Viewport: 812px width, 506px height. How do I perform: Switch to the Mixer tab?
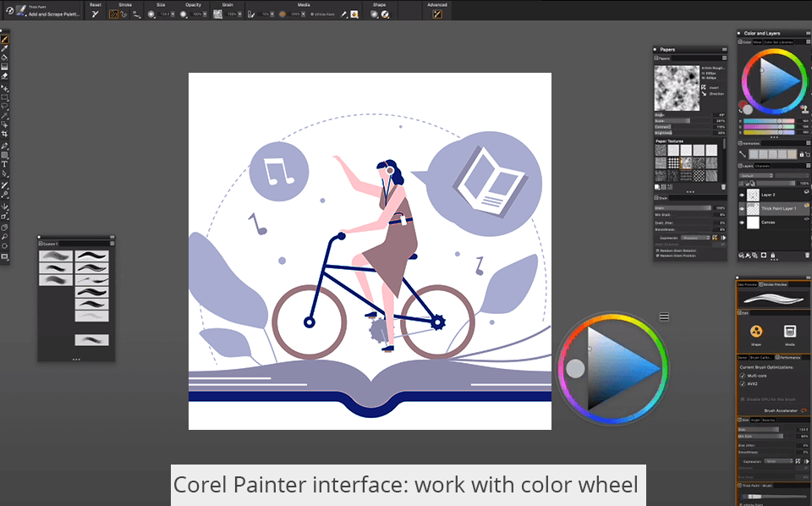757,42
